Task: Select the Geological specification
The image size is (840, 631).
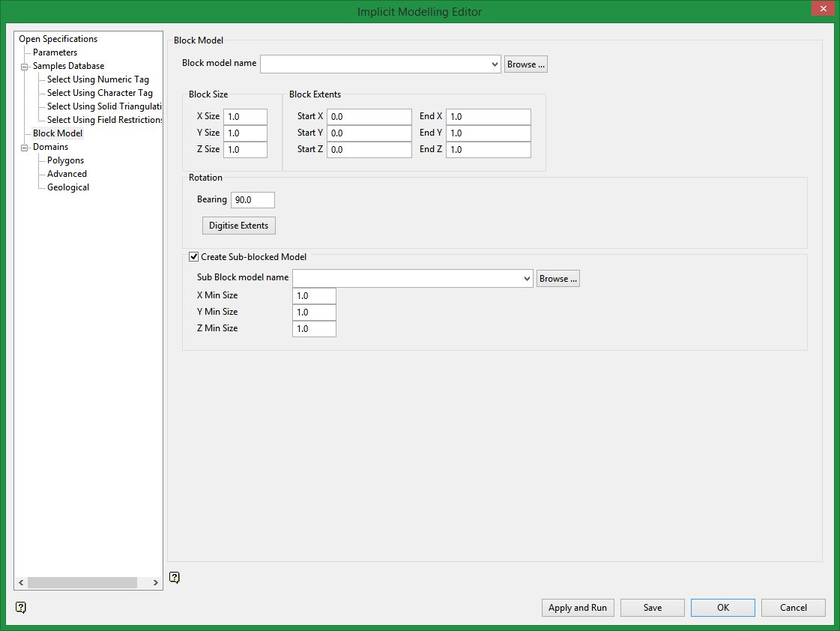Action: (67, 187)
